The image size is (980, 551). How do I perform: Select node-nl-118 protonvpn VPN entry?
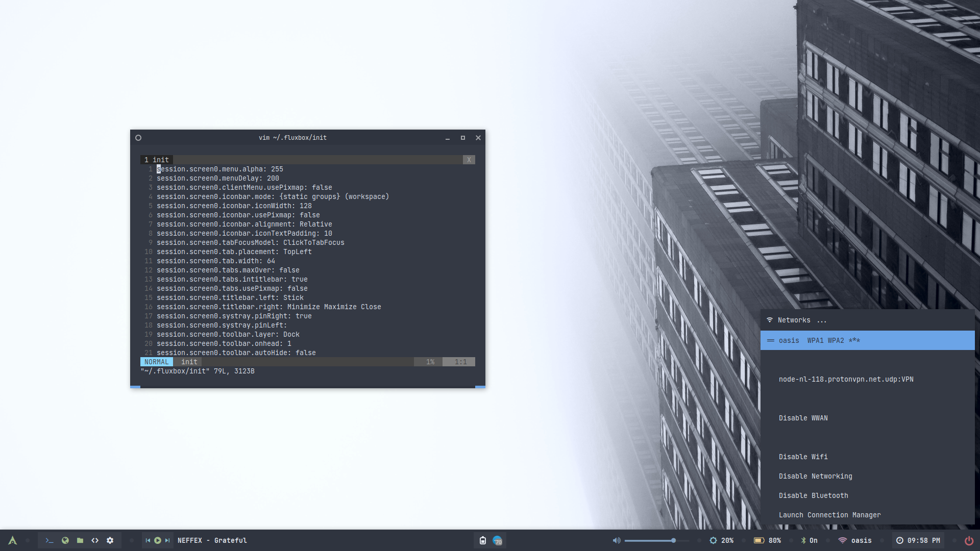pyautogui.click(x=846, y=379)
